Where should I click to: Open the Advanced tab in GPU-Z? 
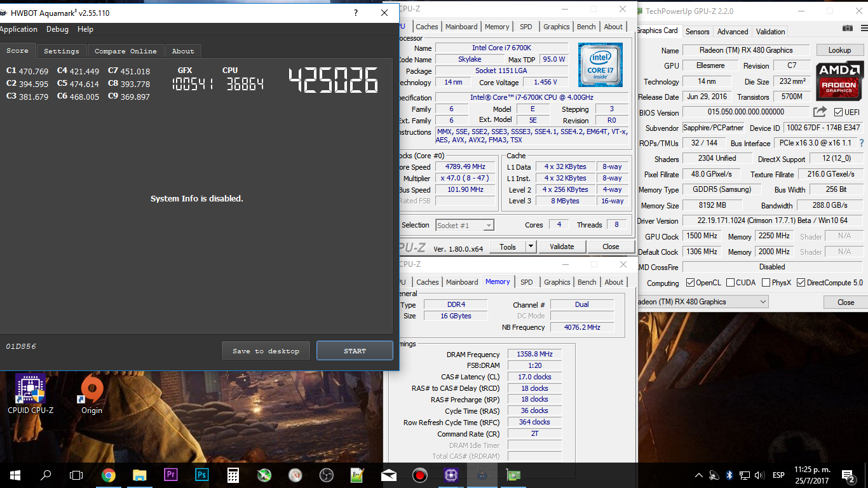tap(733, 31)
